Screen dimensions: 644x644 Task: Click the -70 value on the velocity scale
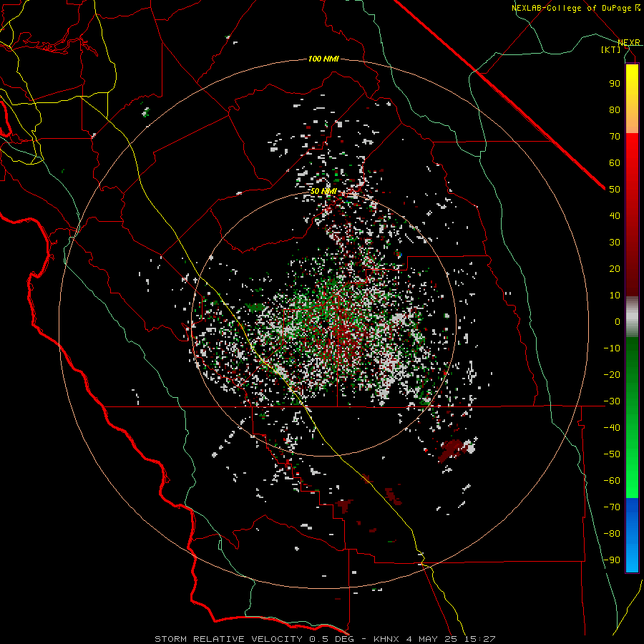click(x=612, y=507)
